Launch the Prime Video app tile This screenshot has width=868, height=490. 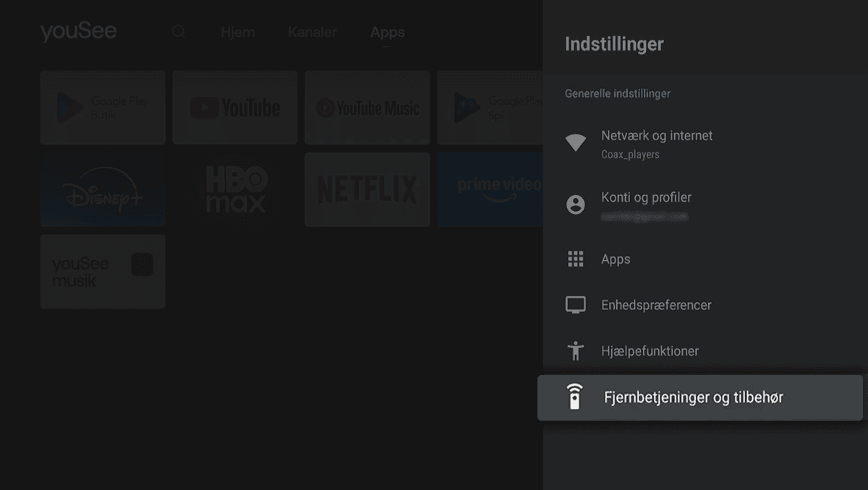(x=490, y=189)
